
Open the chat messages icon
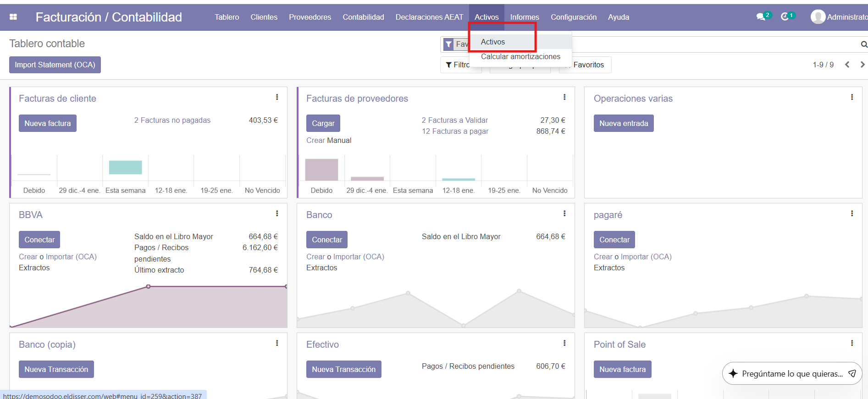tap(761, 17)
